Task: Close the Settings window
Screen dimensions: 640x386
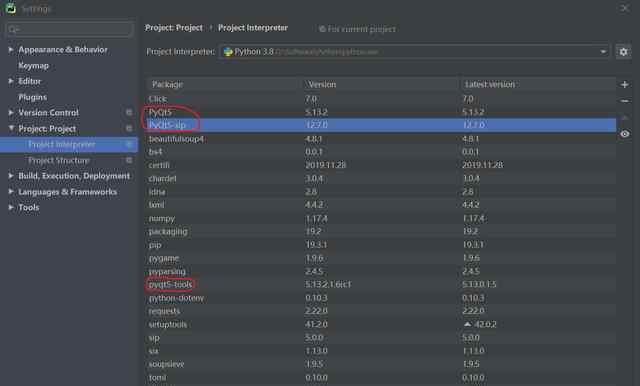Action: [x=624, y=8]
